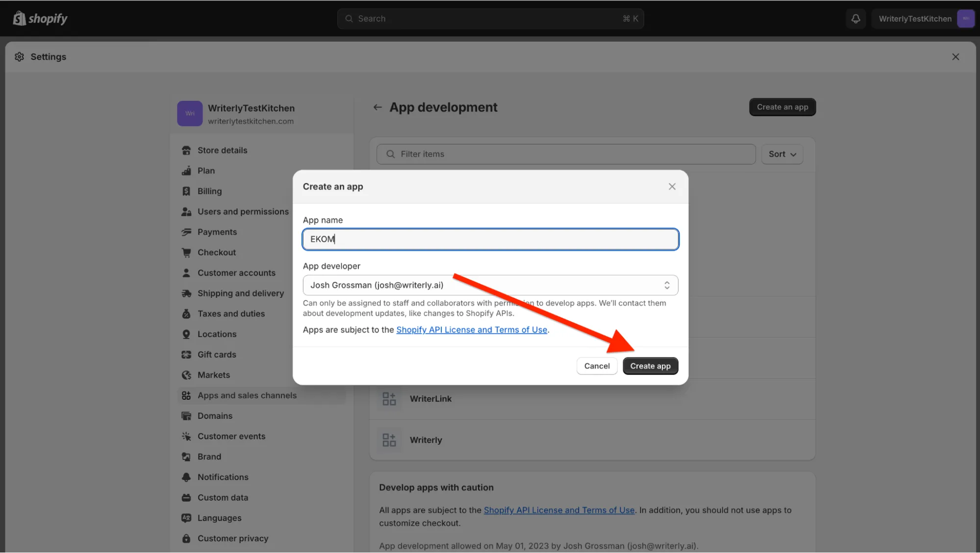Click the Payments icon
The width and height of the screenshot is (980, 553).
click(x=186, y=232)
